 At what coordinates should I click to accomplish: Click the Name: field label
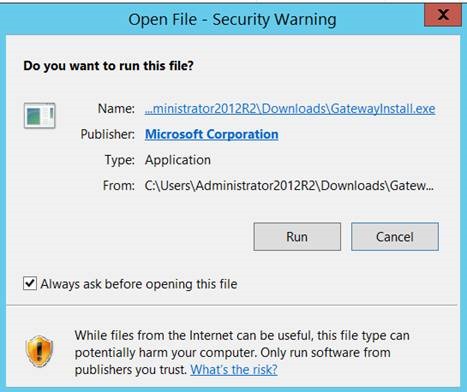[x=116, y=109]
